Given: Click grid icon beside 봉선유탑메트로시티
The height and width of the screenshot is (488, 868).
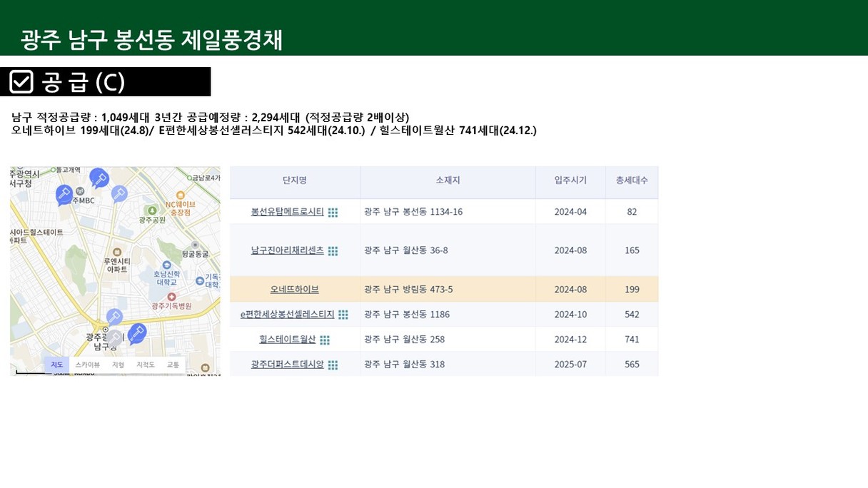Looking at the screenshot, I should pos(333,213).
